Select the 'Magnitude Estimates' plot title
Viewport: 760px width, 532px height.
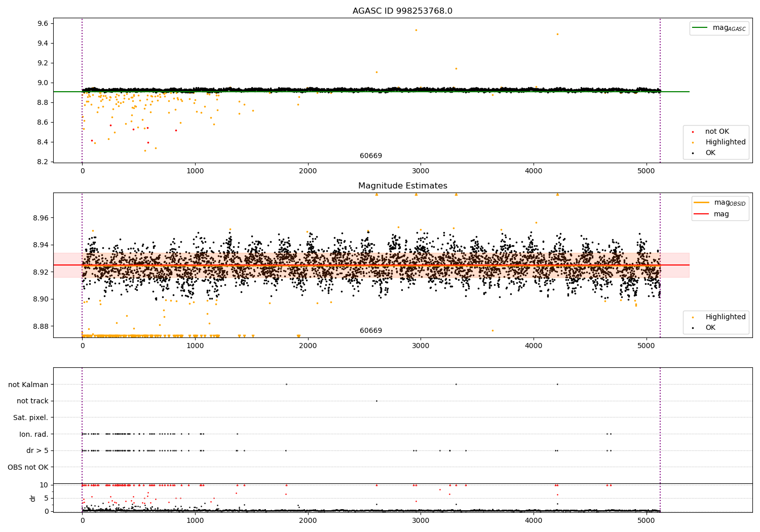tap(402, 186)
